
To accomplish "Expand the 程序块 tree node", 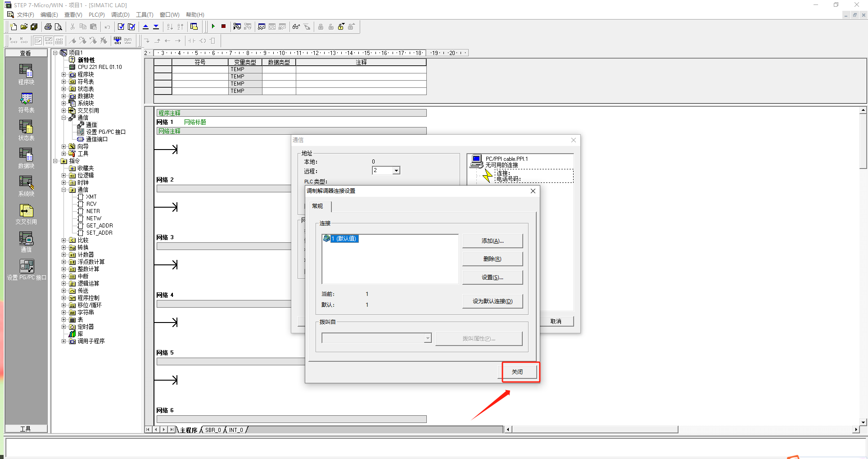I will click(x=64, y=74).
